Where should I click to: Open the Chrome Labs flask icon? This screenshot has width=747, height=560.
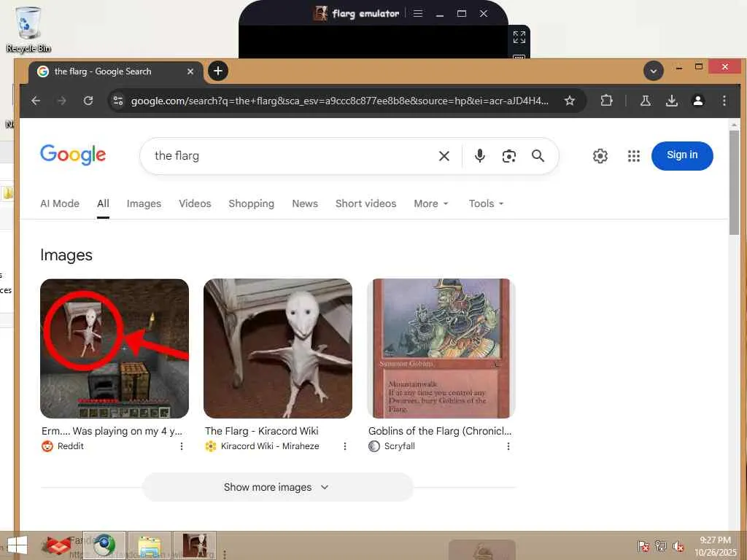point(646,101)
